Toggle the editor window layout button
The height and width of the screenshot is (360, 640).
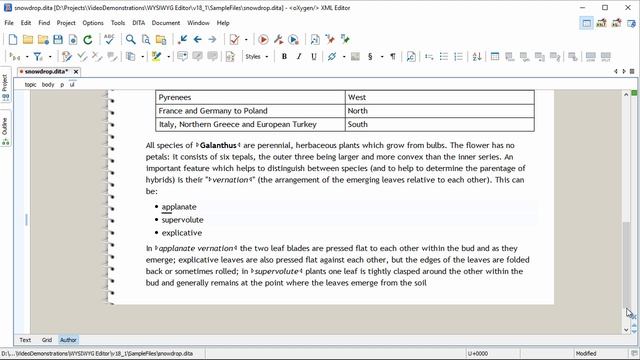pyautogui.click(x=587, y=23)
